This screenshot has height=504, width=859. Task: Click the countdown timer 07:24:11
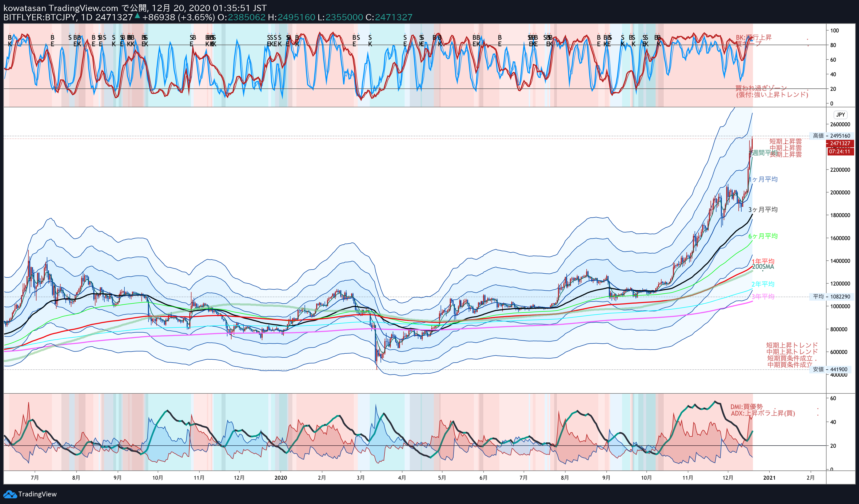coord(840,151)
